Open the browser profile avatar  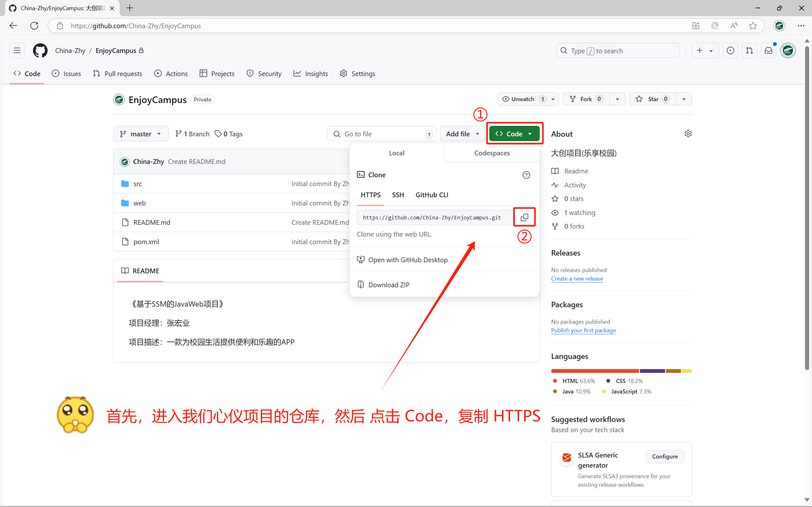pyautogui.click(x=779, y=26)
